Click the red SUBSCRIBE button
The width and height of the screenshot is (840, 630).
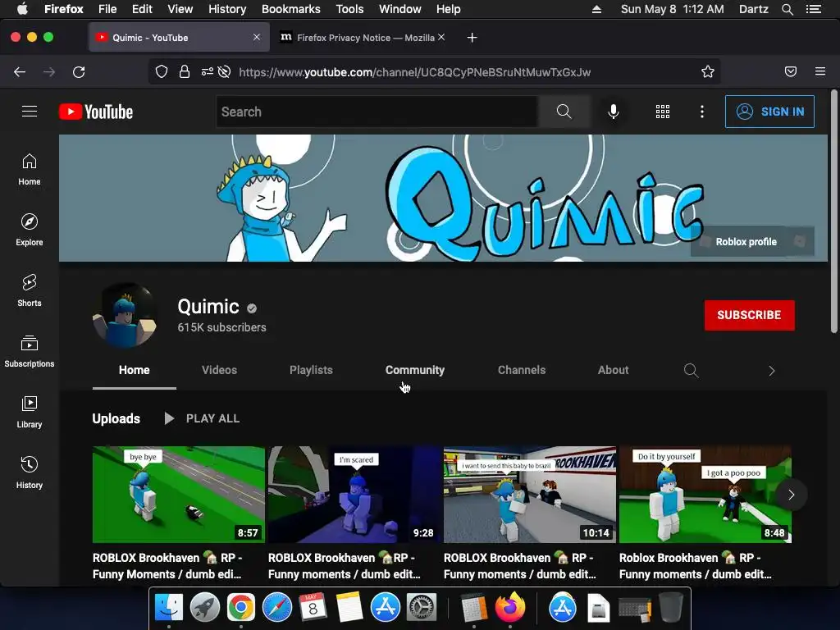click(x=750, y=315)
